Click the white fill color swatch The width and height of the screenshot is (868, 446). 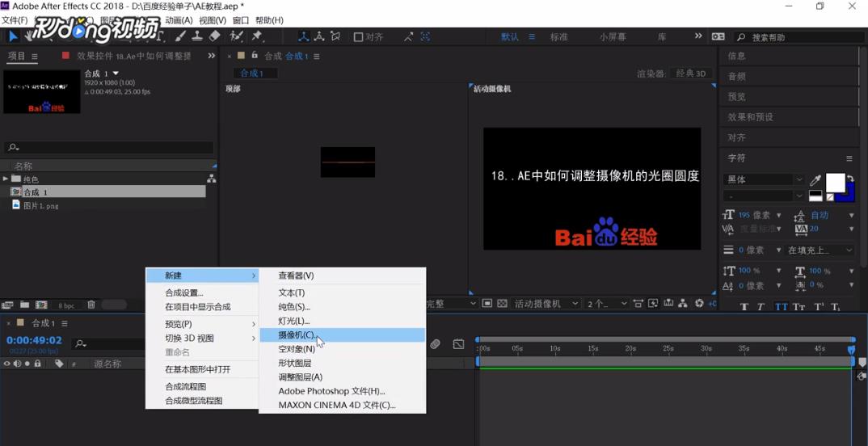pyautogui.click(x=835, y=182)
